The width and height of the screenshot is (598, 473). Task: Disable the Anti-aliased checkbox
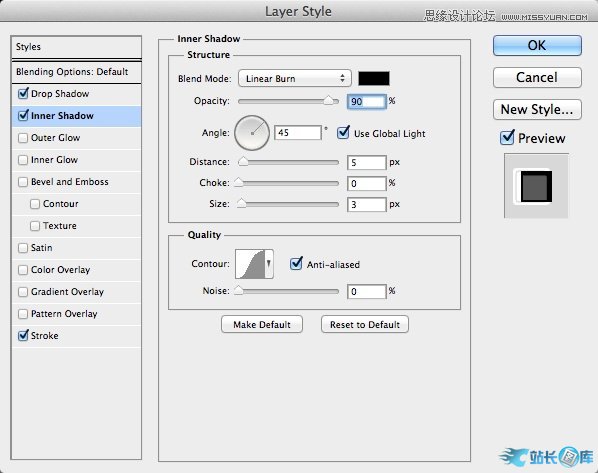296,264
